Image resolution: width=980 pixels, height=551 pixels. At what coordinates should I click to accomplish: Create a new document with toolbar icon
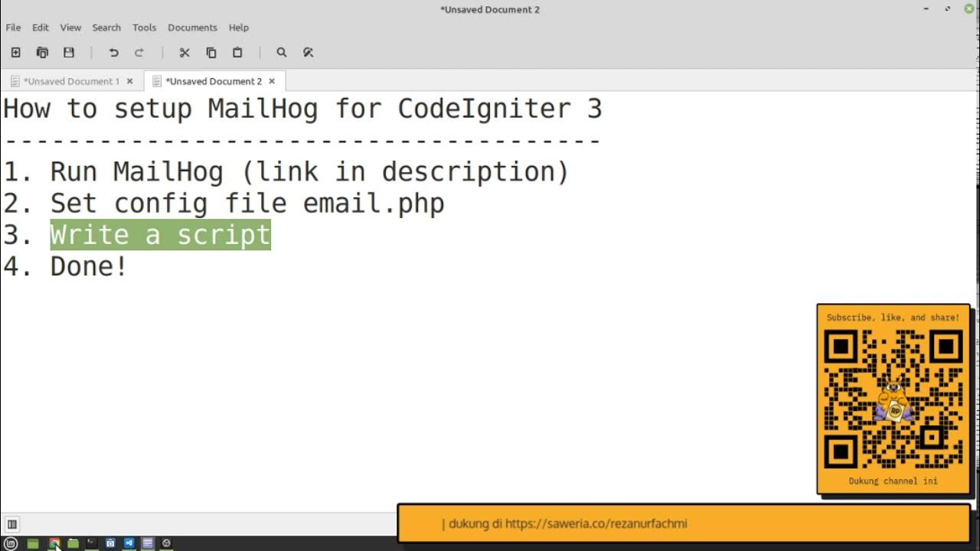pos(15,53)
